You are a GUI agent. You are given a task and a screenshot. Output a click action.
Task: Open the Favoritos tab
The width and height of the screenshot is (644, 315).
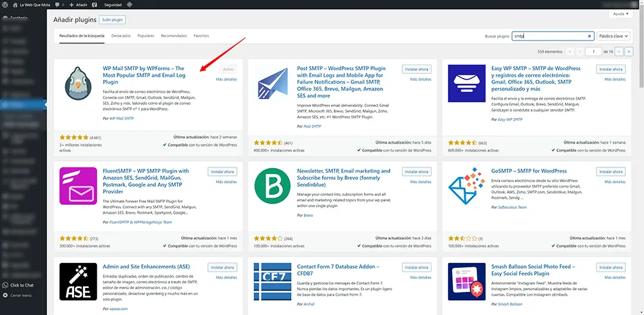202,36
